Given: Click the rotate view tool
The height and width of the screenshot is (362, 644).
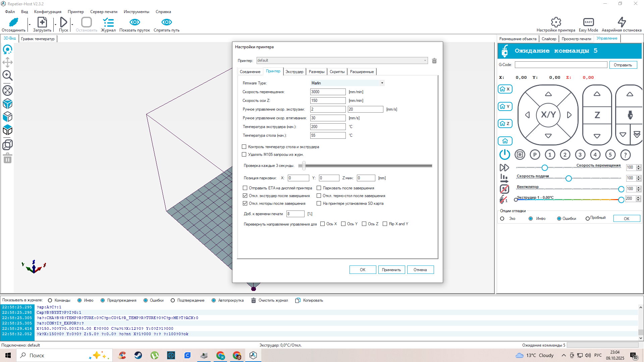Looking at the screenshot, I should click(7, 50).
